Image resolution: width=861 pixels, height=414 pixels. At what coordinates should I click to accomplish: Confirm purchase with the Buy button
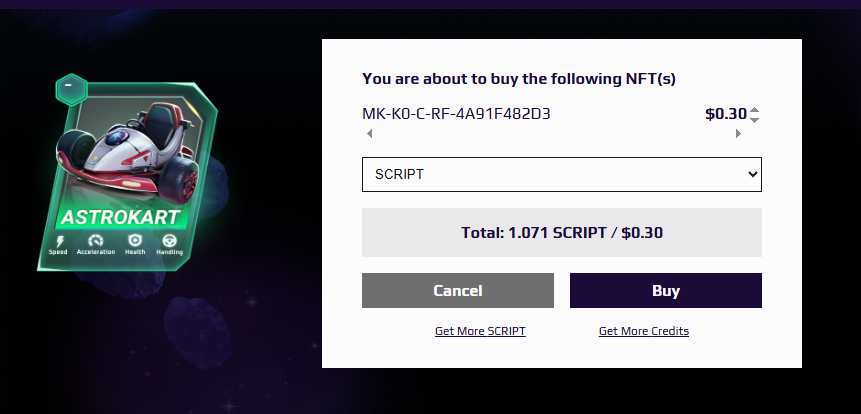click(666, 290)
